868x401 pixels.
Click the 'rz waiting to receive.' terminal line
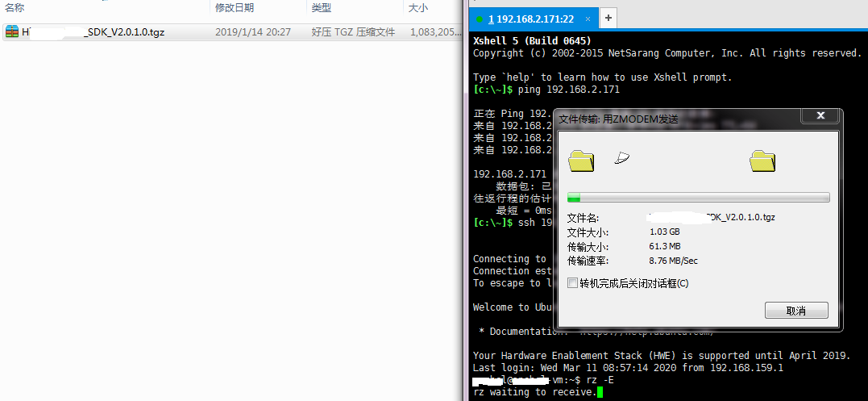point(535,393)
